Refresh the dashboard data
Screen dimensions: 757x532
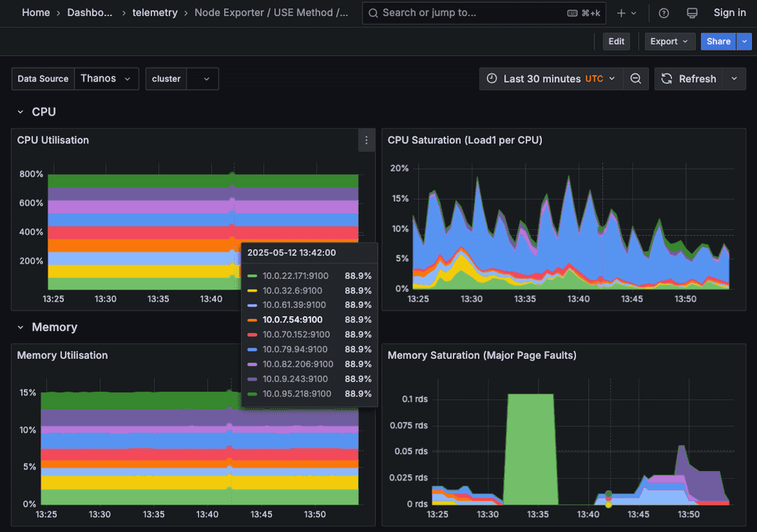688,79
